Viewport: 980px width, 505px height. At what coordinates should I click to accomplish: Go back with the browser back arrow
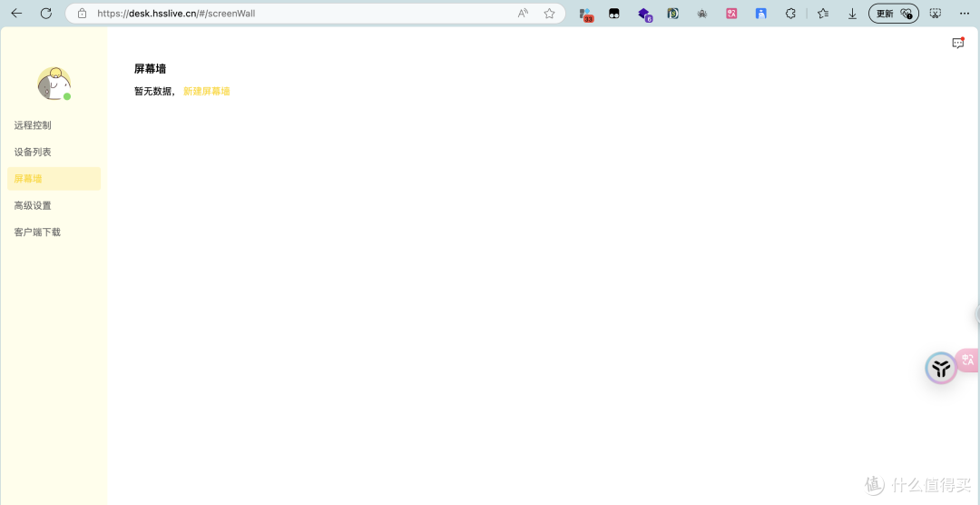tap(17, 13)
